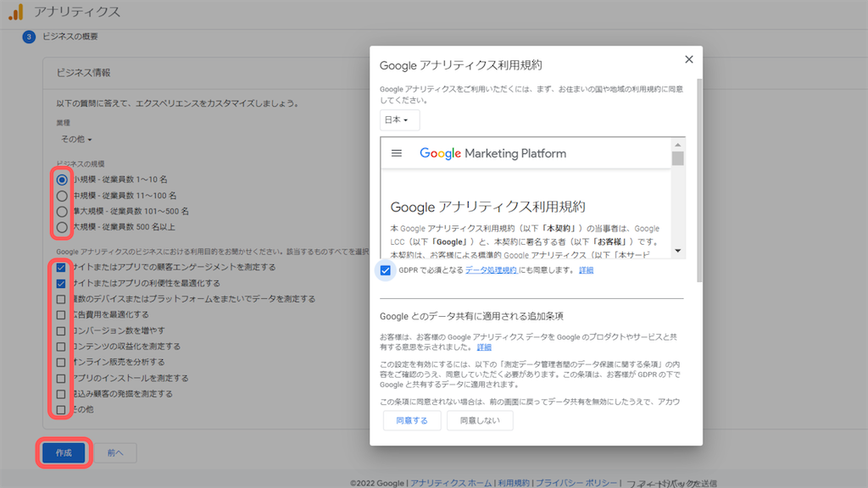The height and width of the screenshot is (488, 868).
Task: Open プライバシー ポリシー footer link
Action: [576, 483]
